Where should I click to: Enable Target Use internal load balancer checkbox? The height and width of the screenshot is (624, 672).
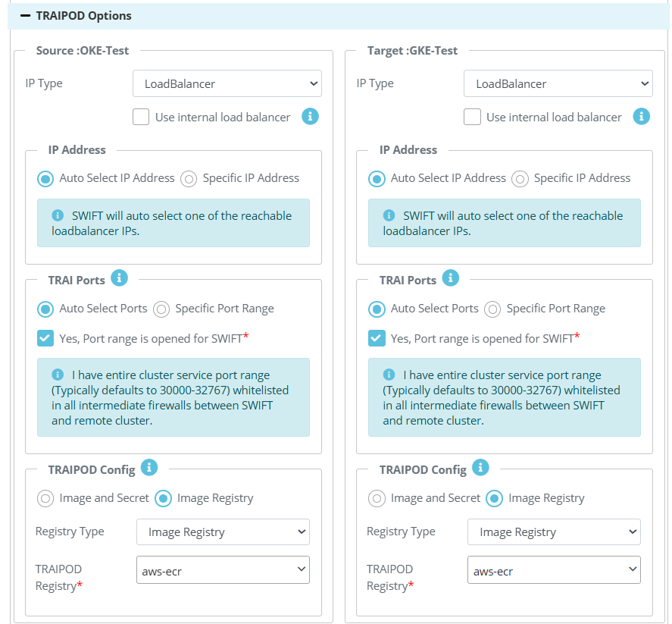(472, 117)
